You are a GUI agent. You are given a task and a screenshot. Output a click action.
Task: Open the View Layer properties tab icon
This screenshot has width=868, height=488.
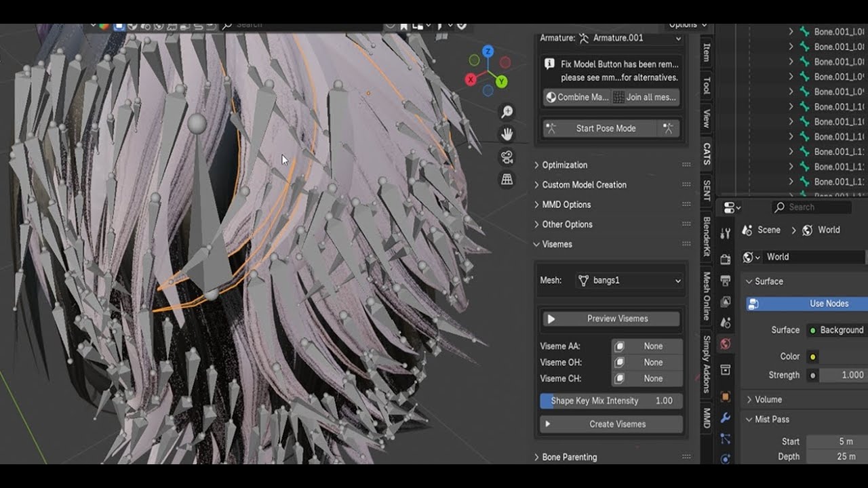coord(725,302)
